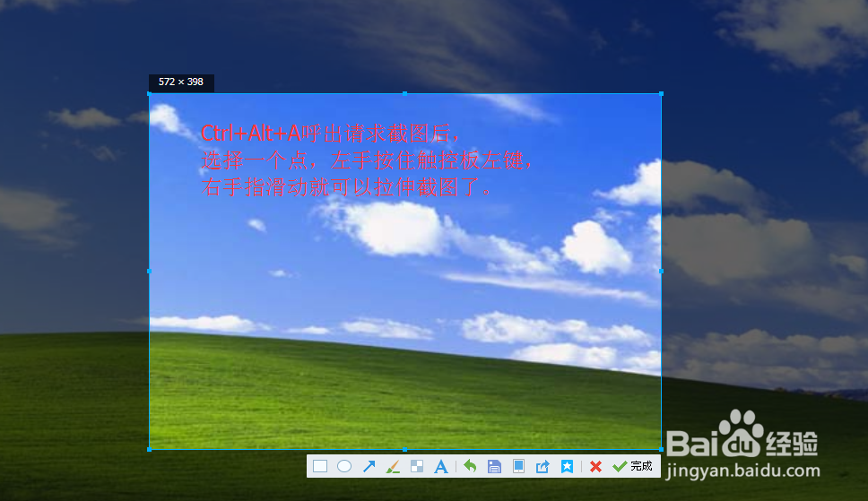
Task: Cancel the screenshot with red X
Action: coord(595,466)
